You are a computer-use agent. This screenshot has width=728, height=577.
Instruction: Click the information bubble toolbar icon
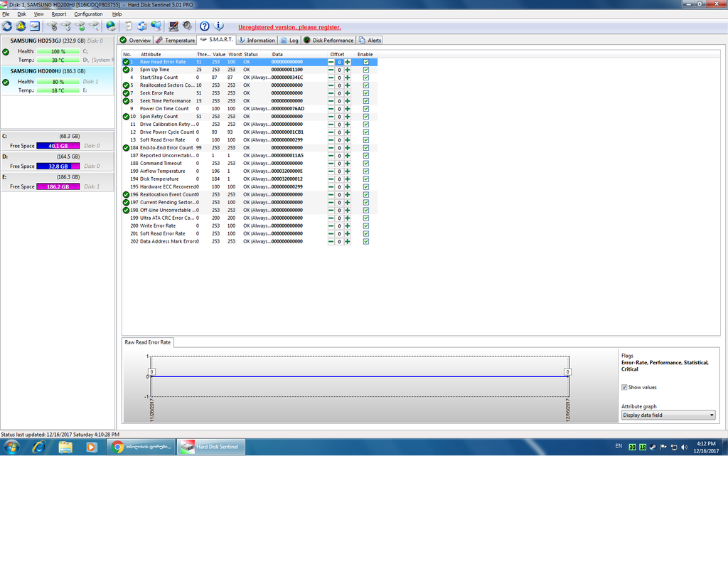(219, 26)
